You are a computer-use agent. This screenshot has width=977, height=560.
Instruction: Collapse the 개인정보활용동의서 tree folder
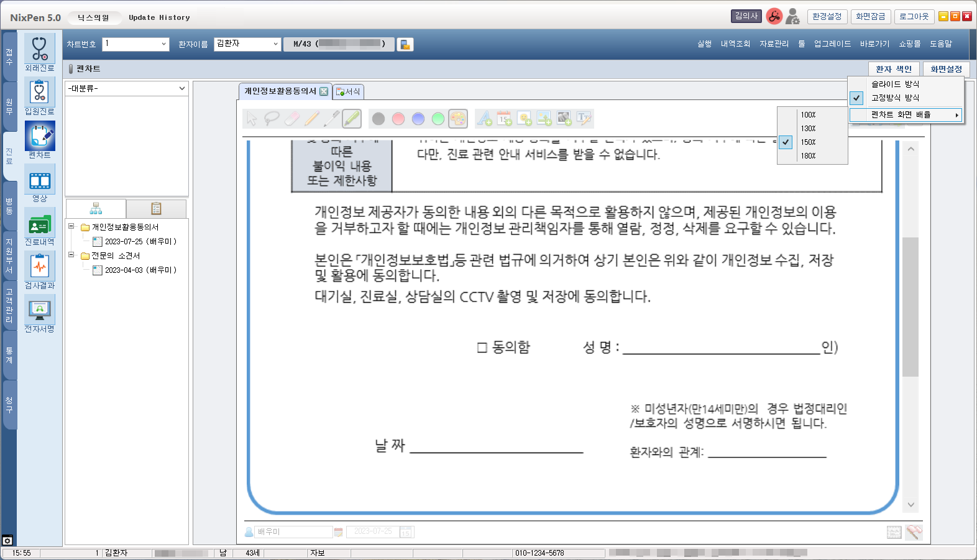[x=71, y=227]
